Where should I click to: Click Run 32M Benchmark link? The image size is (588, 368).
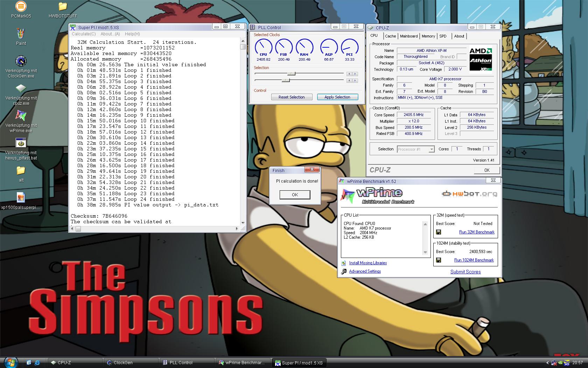coord(477,232)
